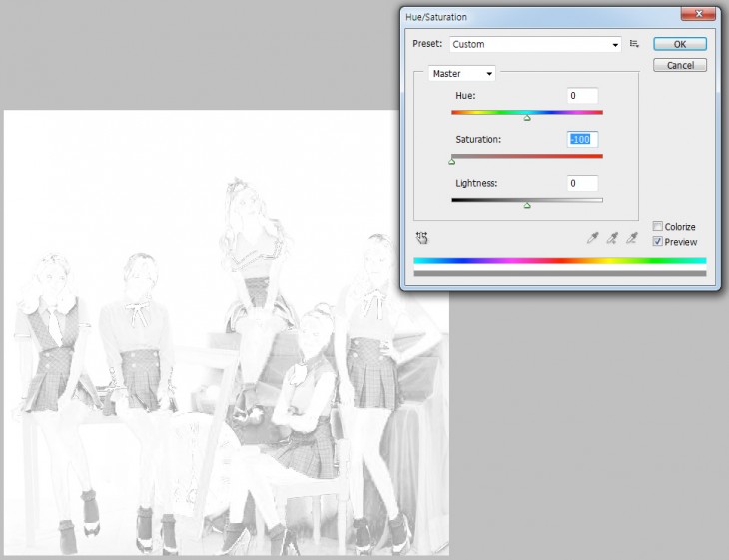Click OK to apply the adjustment
The width and height of the screenshot is (729, 560).
[x=680, y=44]
